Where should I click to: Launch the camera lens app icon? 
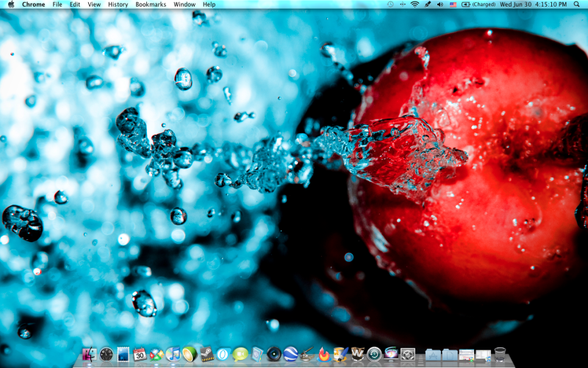coord(273,354)
